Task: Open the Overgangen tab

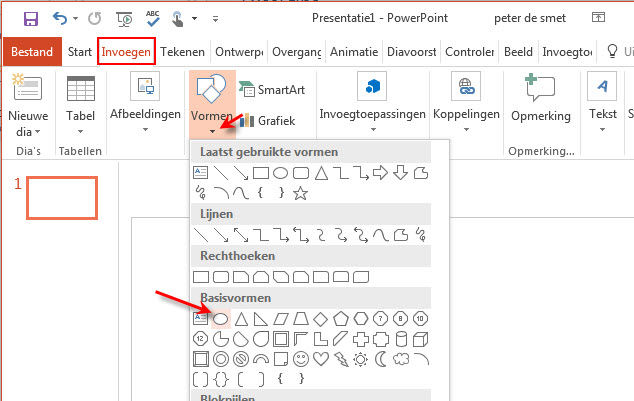Action: (297, 52)
